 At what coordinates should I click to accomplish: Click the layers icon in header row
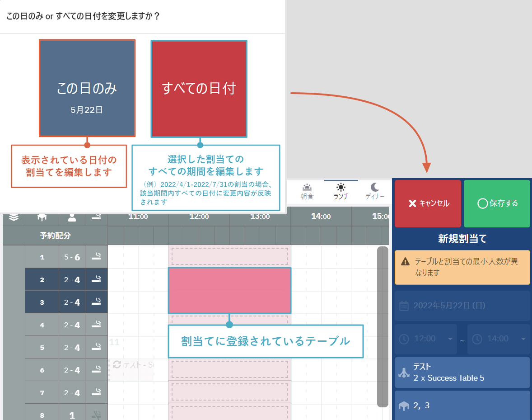14,217
